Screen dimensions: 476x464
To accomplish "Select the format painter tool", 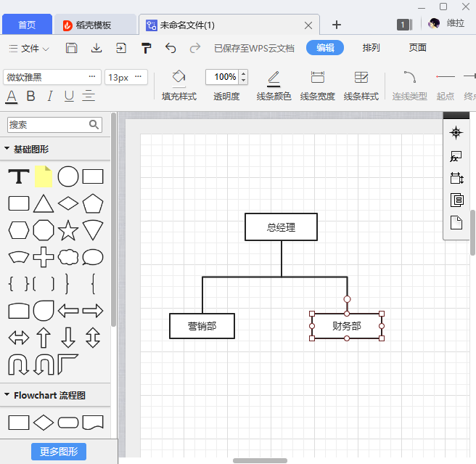I will pyautogui.click(x=146, y=48).
